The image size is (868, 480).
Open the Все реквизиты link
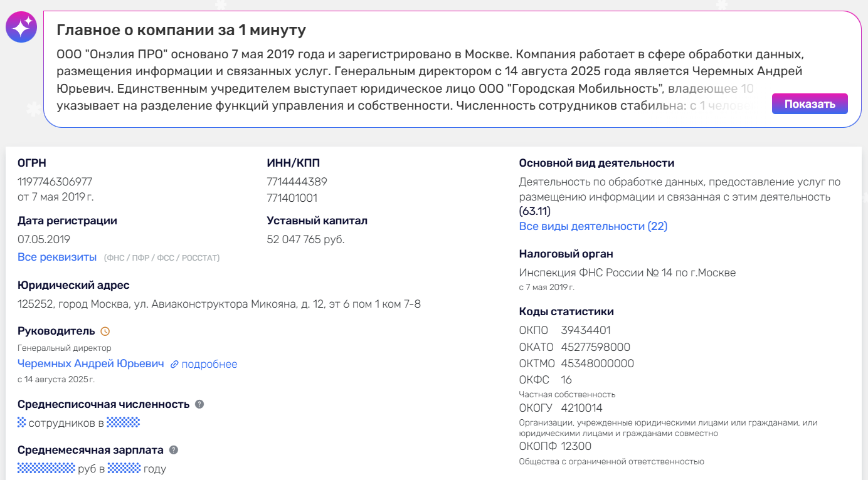[57, 257]
